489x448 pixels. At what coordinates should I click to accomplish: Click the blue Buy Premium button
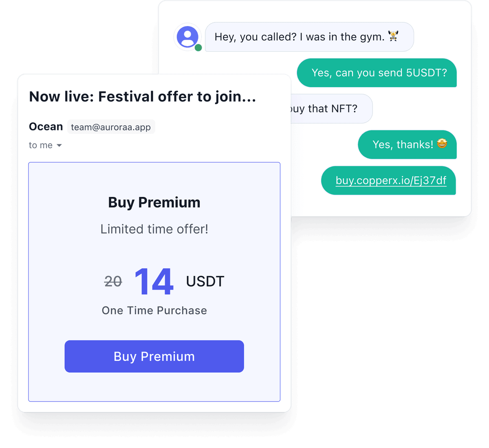154,356
